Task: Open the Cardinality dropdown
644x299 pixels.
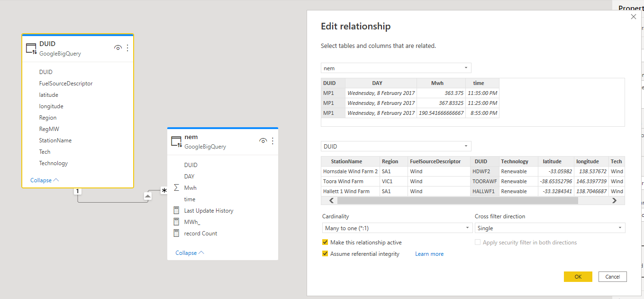Action: pos(396,228)
